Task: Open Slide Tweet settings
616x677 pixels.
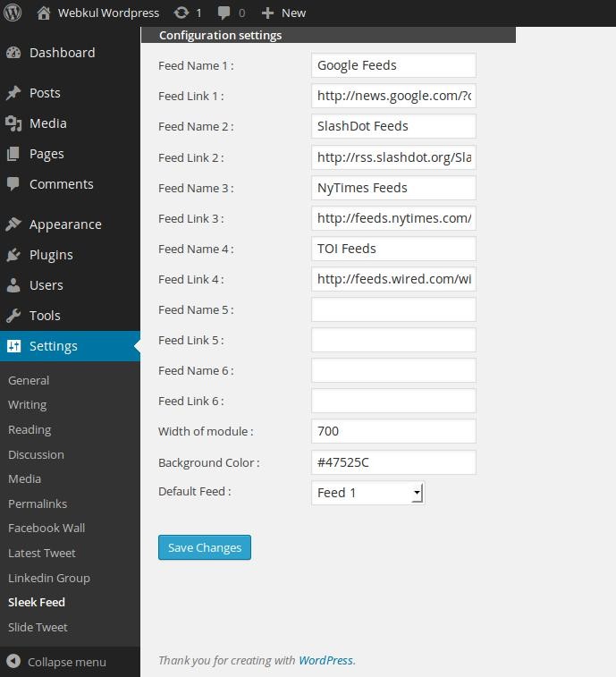Action: point(38,627)
